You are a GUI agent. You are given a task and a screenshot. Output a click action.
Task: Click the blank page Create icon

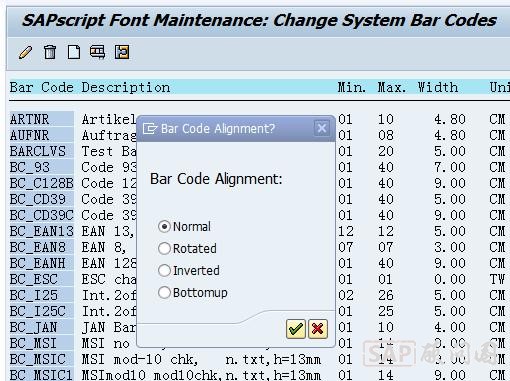(x=74, y=52)
